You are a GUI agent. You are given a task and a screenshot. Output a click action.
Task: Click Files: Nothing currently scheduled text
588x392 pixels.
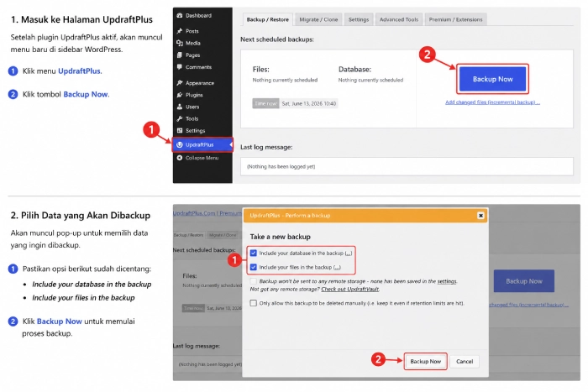click(x=285, y=74)
